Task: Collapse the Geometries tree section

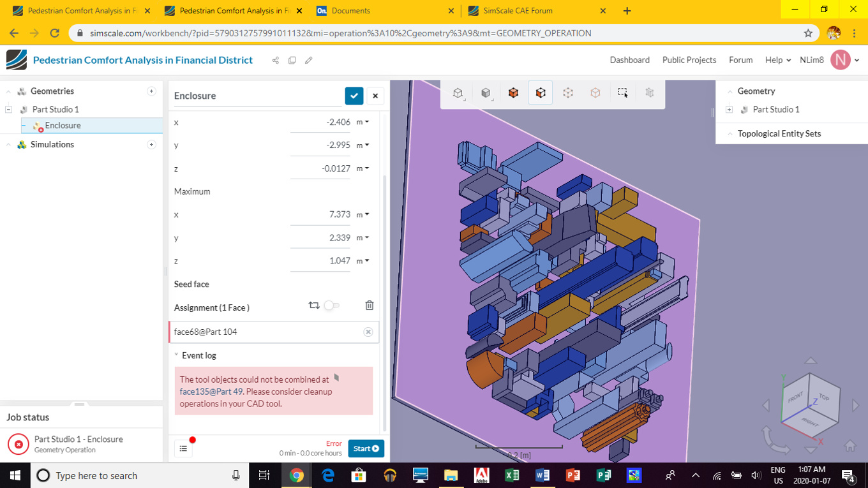Action: click(x=8, y=91)
